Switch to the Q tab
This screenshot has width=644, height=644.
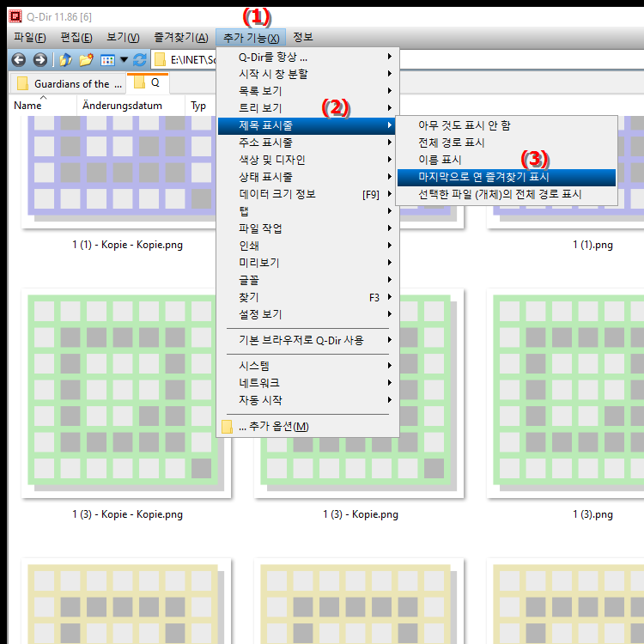(x=148, y=82)
